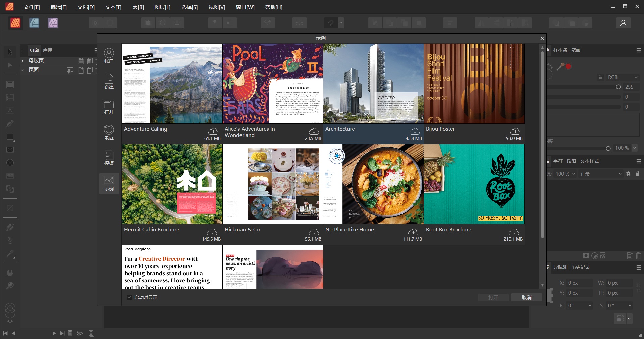
Task: Switch to the 笔画 panel tab
Action: point(576,50)
